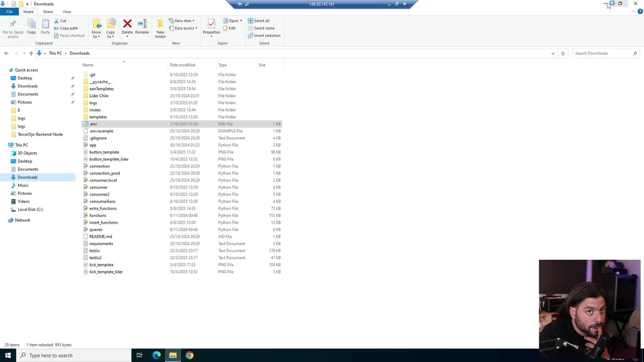
Task: Click Invert selection in ribbon
Action: point(264,36)
